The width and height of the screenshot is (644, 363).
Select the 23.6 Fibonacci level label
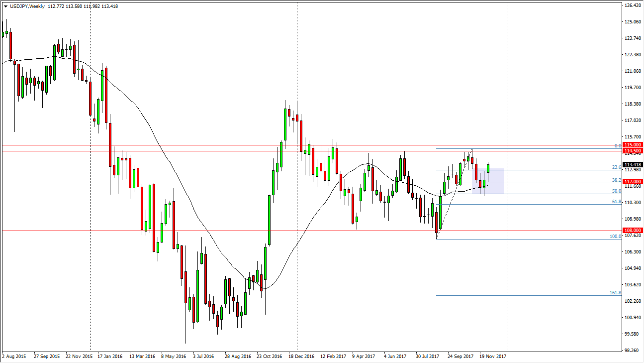pos(616,167)
